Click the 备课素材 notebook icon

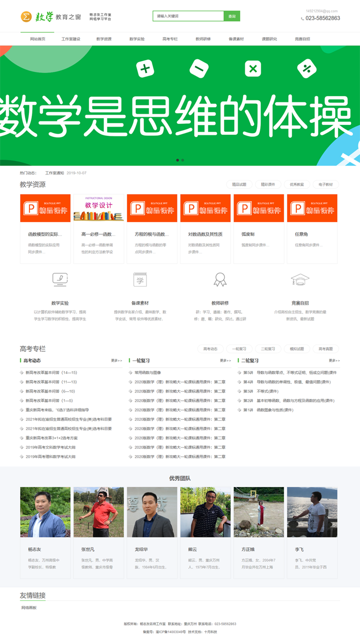[140, 279]
